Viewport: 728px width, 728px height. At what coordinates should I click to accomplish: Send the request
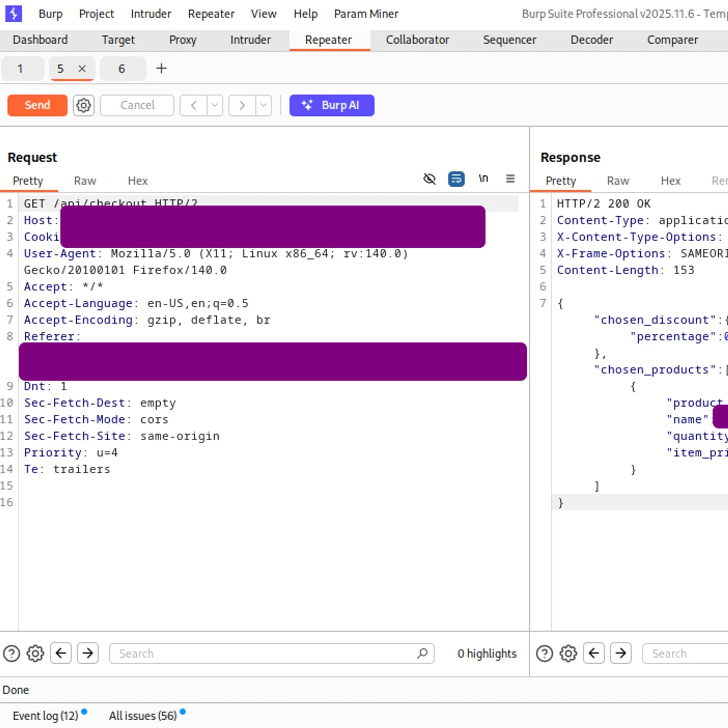37,105
